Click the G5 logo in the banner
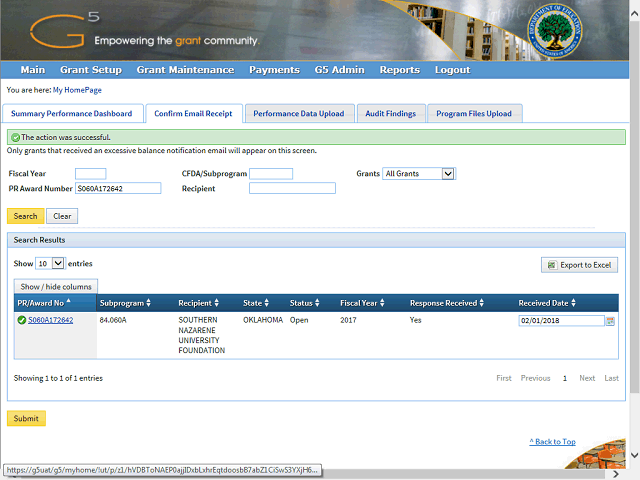The width and height of the screenshot is (640, 480). click(x=64, y=29)
